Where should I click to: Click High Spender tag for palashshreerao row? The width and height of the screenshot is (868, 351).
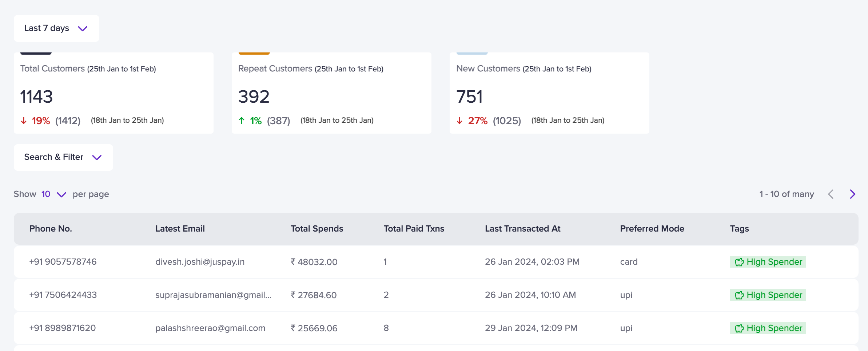pos(768,328)
